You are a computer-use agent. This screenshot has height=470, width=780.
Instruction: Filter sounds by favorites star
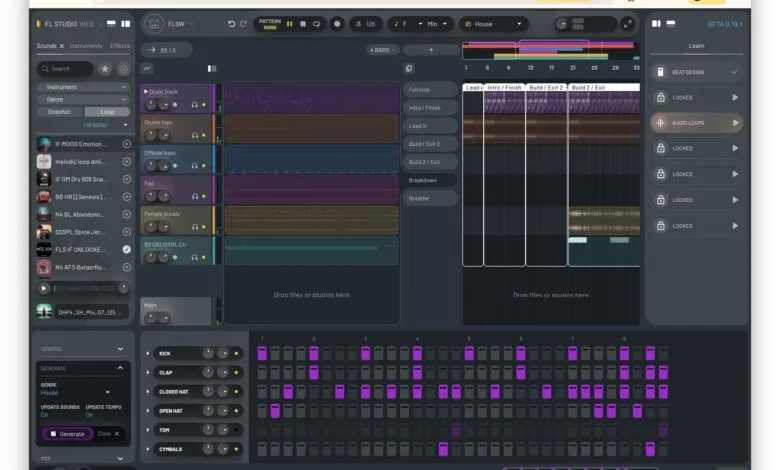105,69
